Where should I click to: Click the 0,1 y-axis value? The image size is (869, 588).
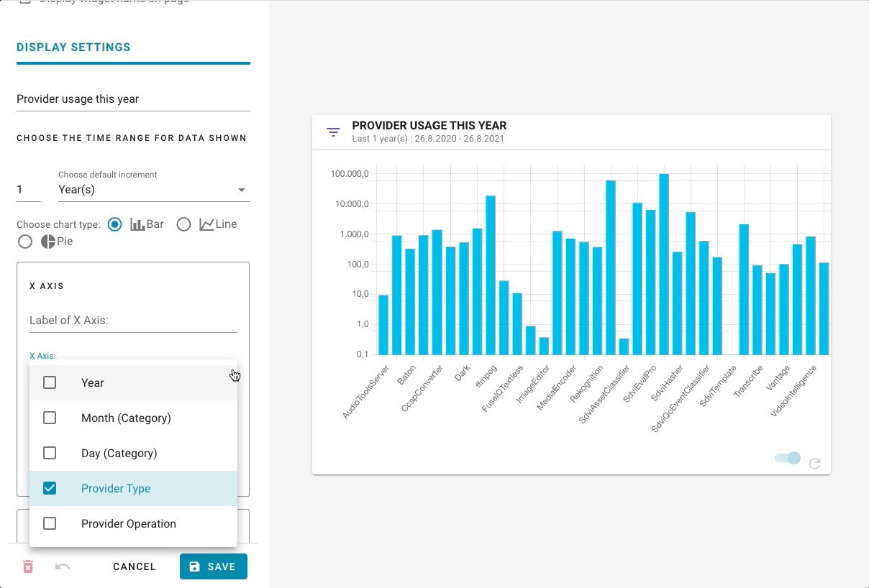(x=363, y=354)
